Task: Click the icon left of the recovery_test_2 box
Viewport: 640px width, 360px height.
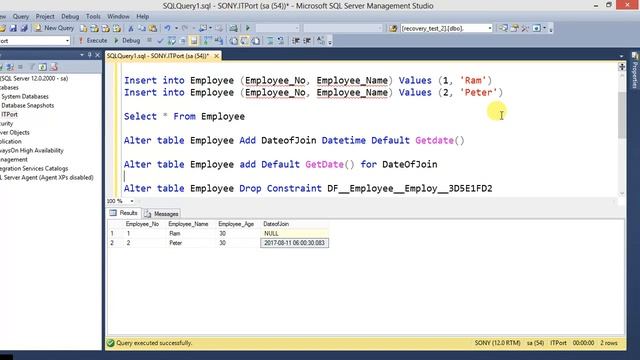Action: [x=393, y=28]
